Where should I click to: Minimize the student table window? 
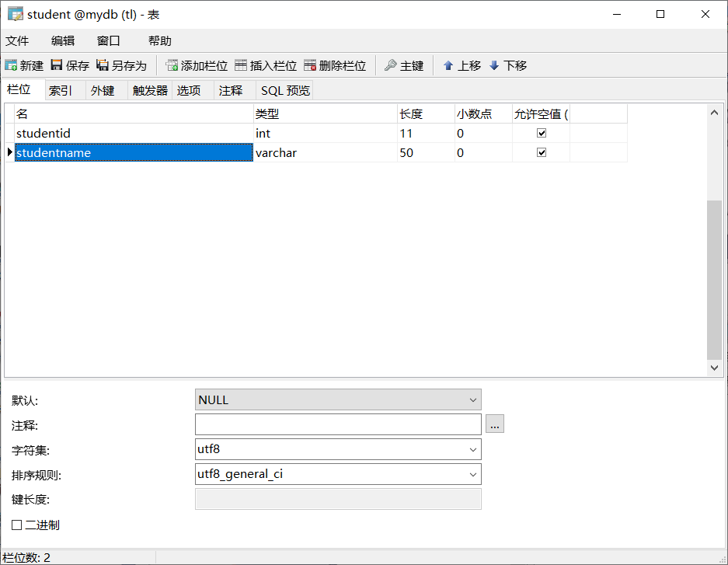point(617,15)
